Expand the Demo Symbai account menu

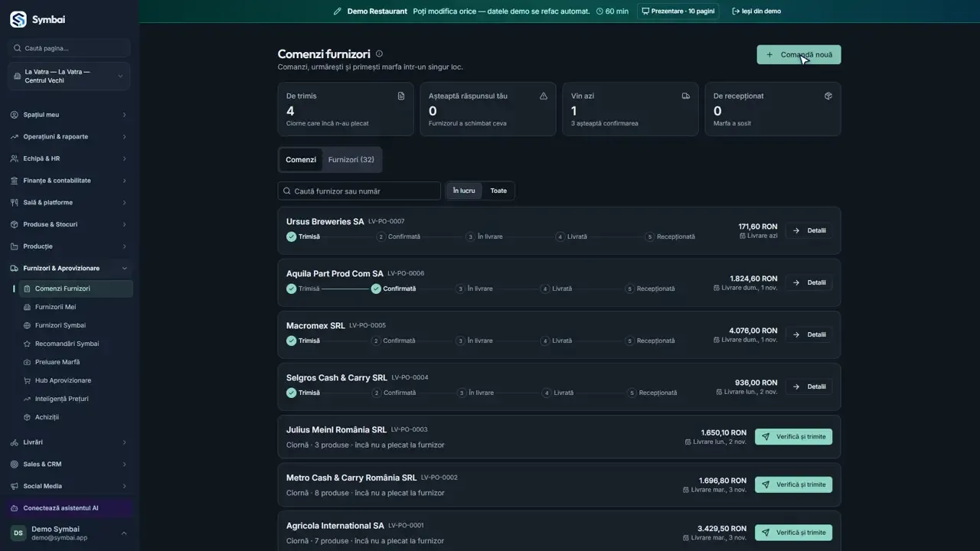tap(70, 533)
